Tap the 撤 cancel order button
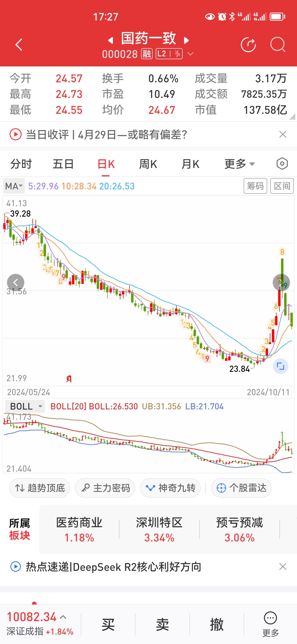The height and width of the screenshot is (644, 297). click(217, 624)
